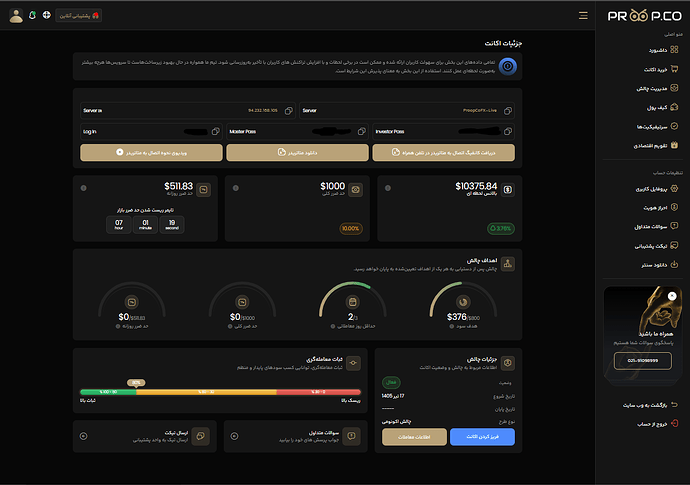Click the Download MetaTrader button
This screenshot has height=485, width=690.
click(x=297, y=152)
